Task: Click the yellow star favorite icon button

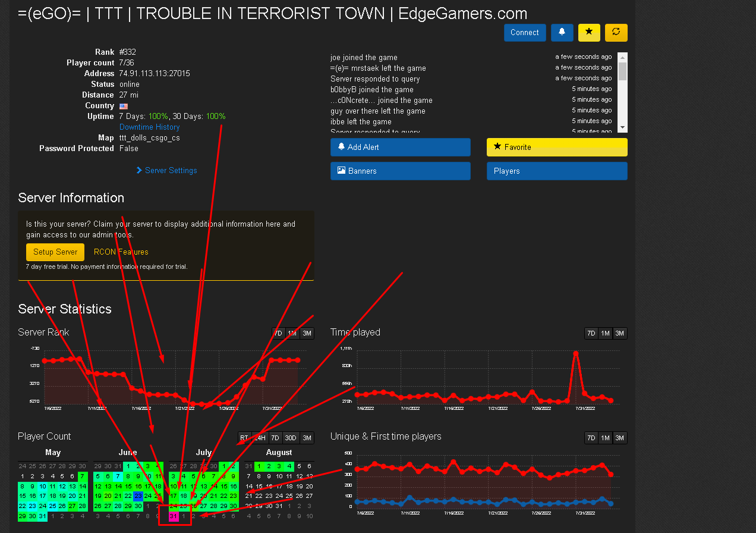Action: click(589, 33)
